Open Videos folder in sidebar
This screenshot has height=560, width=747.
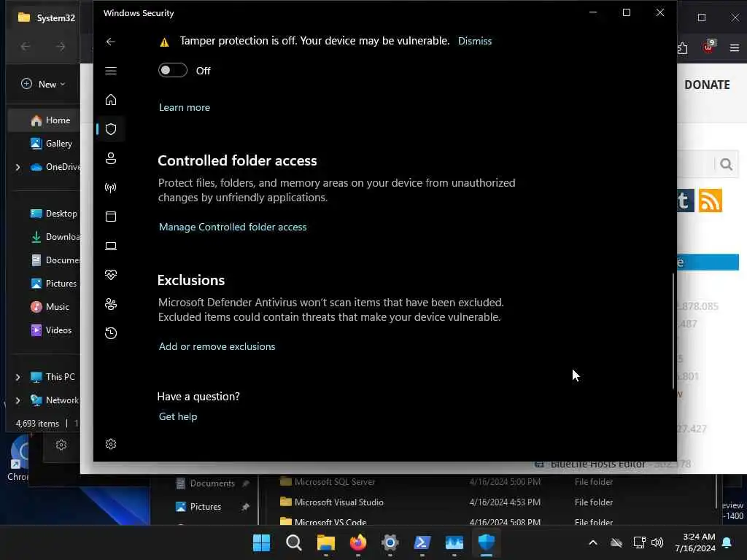(x=50, y=330)
